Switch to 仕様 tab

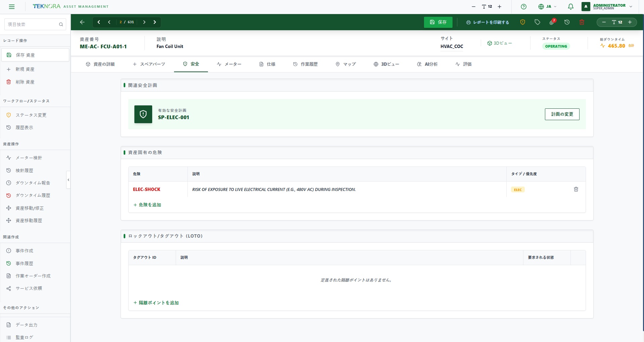267,64
